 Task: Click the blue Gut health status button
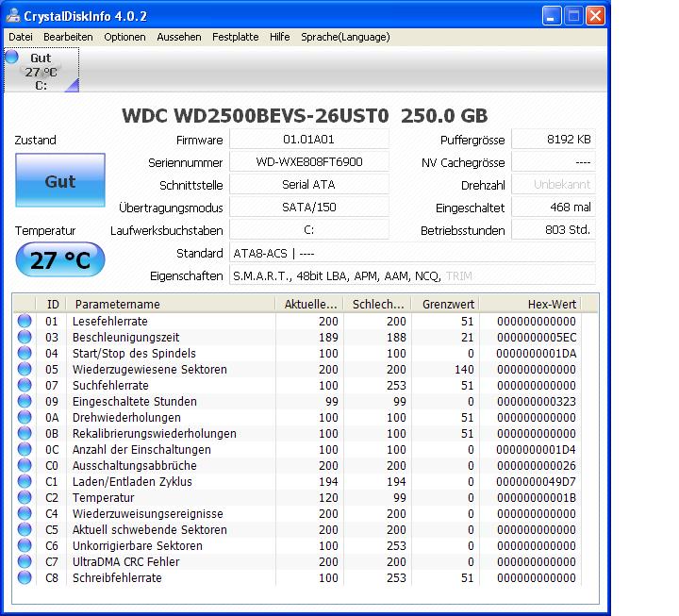coord(60,180)
